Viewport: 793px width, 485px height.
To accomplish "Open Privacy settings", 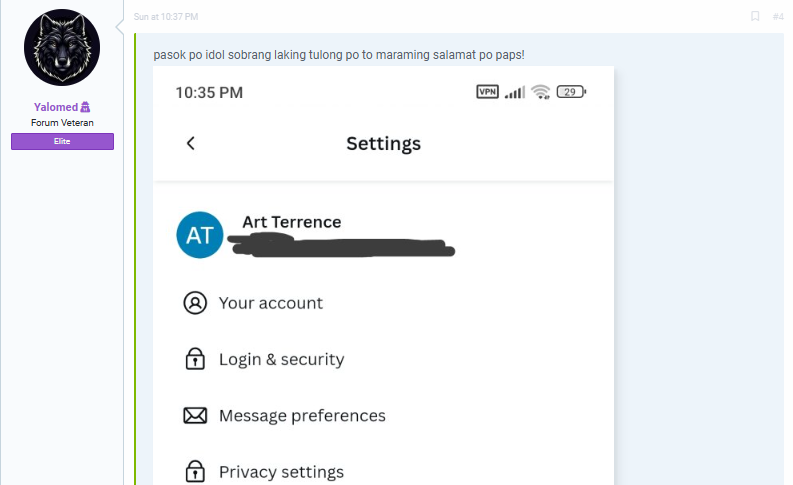I will [x=282, y=472].
